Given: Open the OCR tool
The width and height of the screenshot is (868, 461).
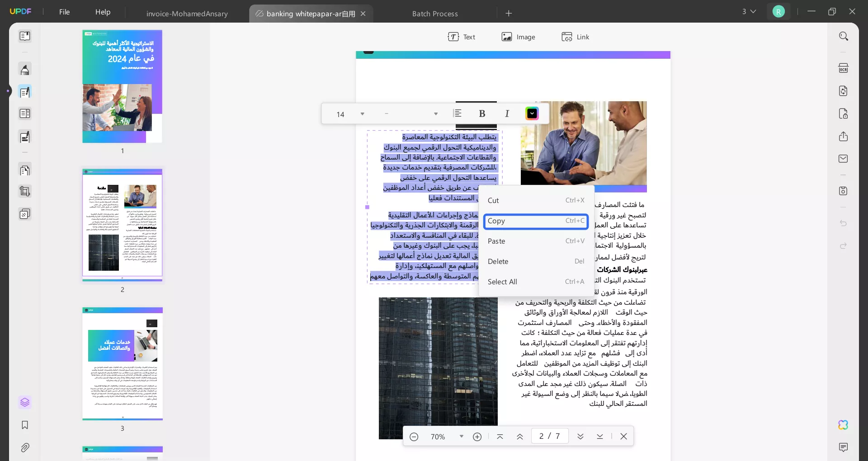Looking at the screenshot, I should tap(844, 67).
